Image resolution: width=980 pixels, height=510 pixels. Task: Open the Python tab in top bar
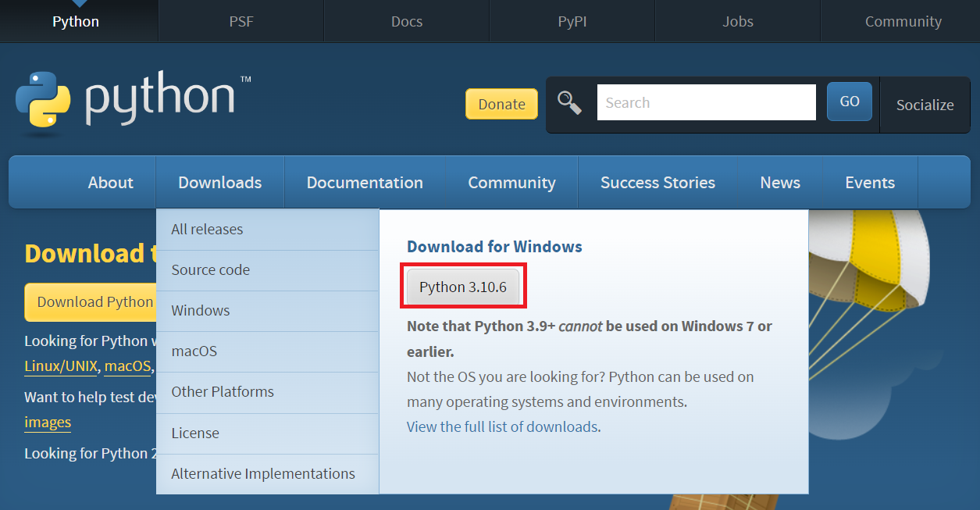coord(76,21)
